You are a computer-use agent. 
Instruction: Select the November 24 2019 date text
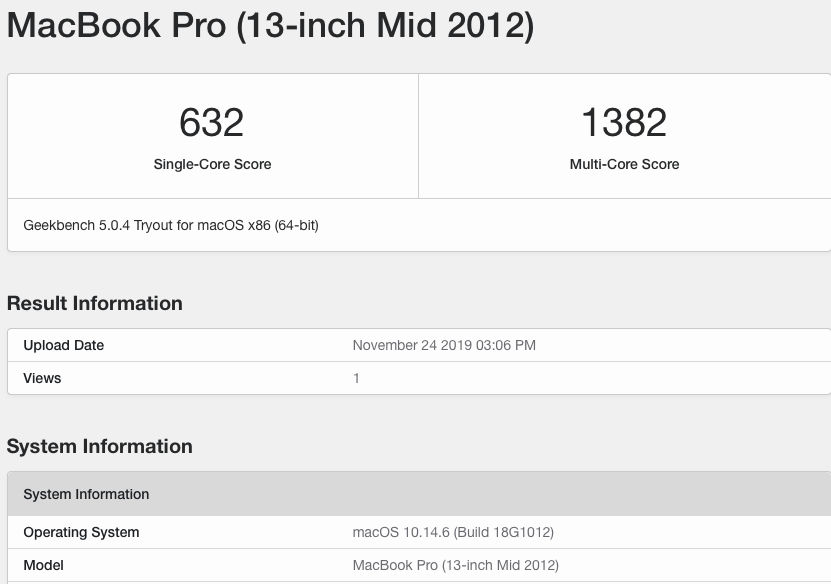tap(414, 345)
